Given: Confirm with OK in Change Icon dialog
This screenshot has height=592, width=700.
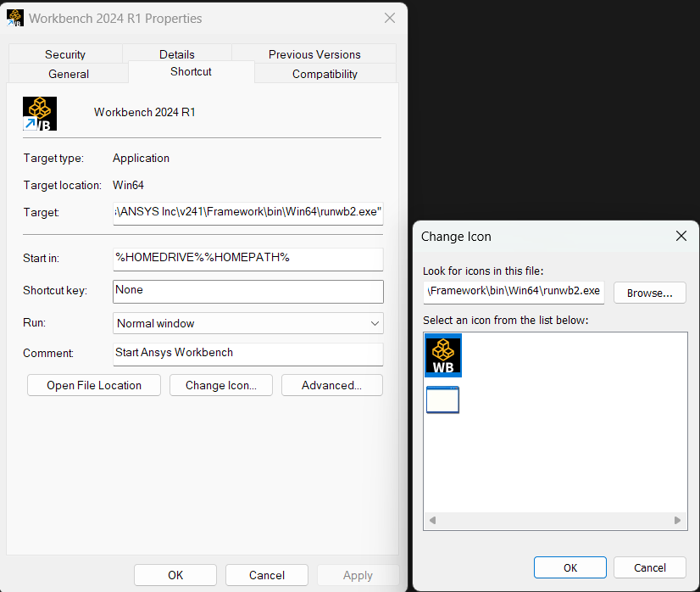Looking at the screenshot, I should click(x=570, y=567).
